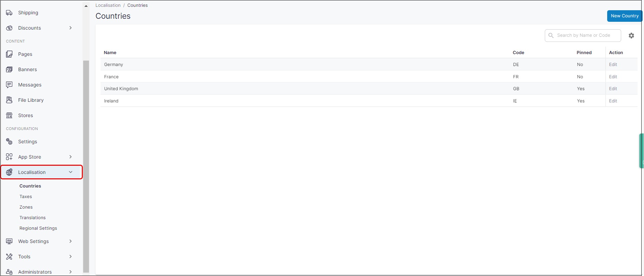Image resolution: width=644 pixels, height=276 pixels.
Task: Click the Discounts icon in sidebar
Action: (9, 28)
